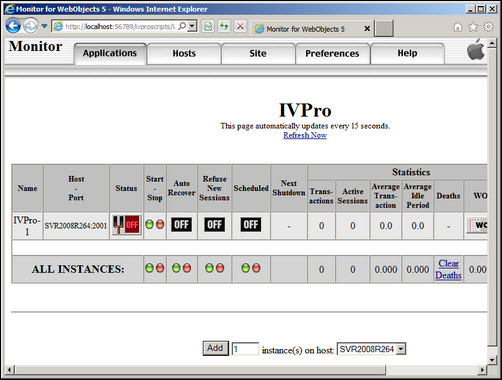Select the Monitor for WebObjects 5 tab
Image resolution: width=502 pixels, height=380 pixels.
[305, 29]
